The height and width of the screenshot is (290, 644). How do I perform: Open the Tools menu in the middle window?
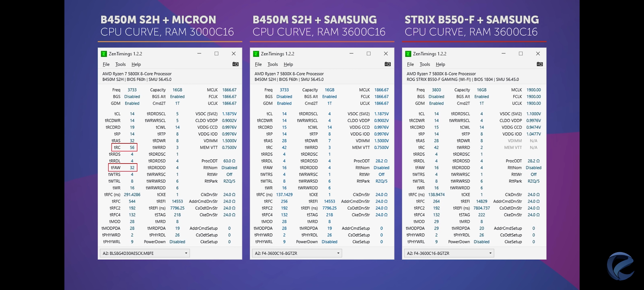(x=272, y=64)
